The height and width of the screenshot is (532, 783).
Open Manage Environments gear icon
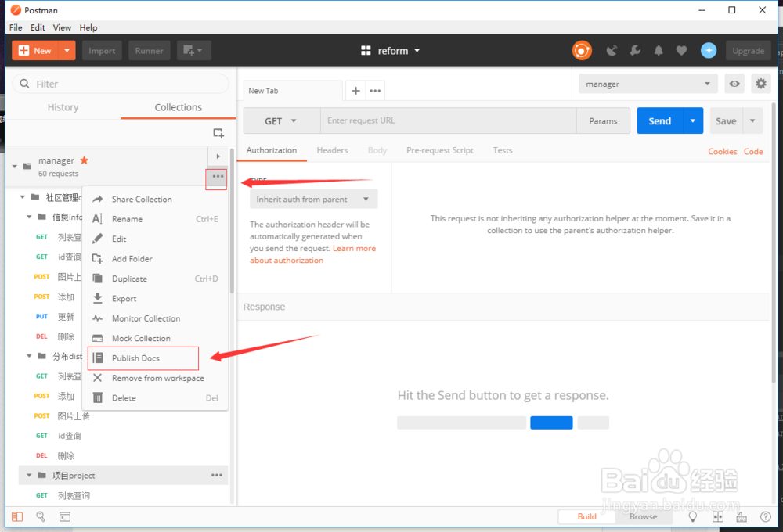[760, 83]
